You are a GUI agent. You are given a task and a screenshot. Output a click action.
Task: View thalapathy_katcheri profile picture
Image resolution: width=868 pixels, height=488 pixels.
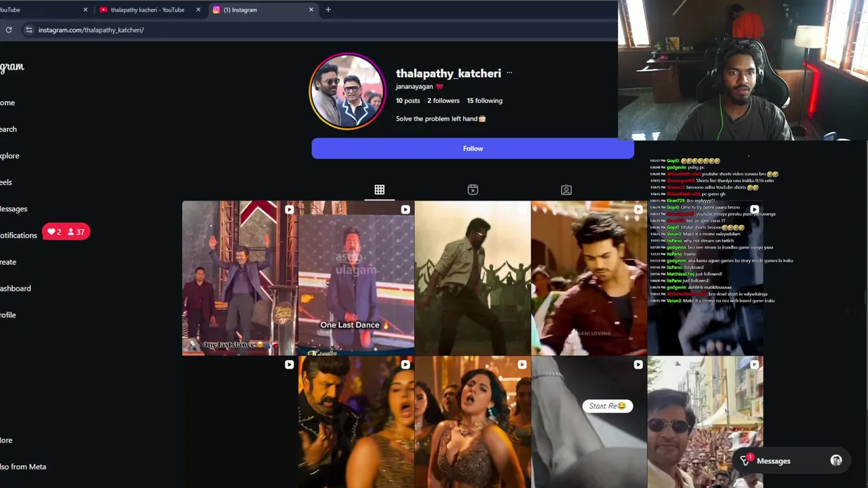click(x=347, y=91)
